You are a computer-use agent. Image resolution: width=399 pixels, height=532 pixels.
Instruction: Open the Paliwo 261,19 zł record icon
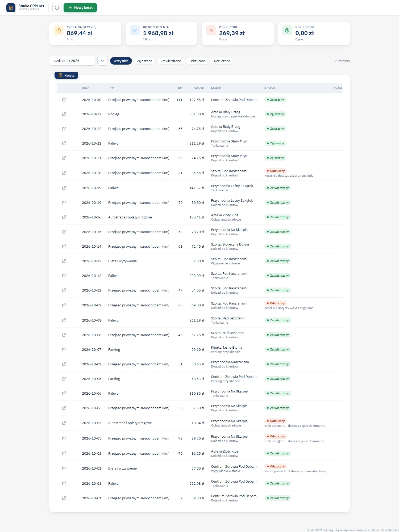[64, 320]
